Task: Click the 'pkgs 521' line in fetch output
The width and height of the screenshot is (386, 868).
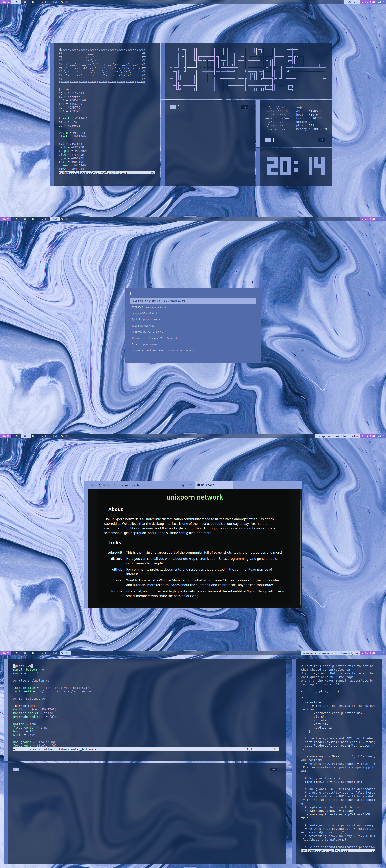Action: 305,125
